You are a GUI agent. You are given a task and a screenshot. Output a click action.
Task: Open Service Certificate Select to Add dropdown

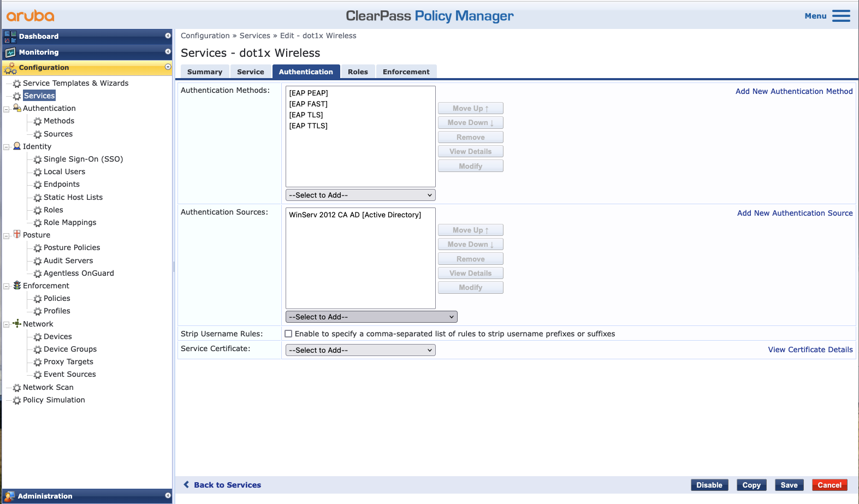pos(360,350)
